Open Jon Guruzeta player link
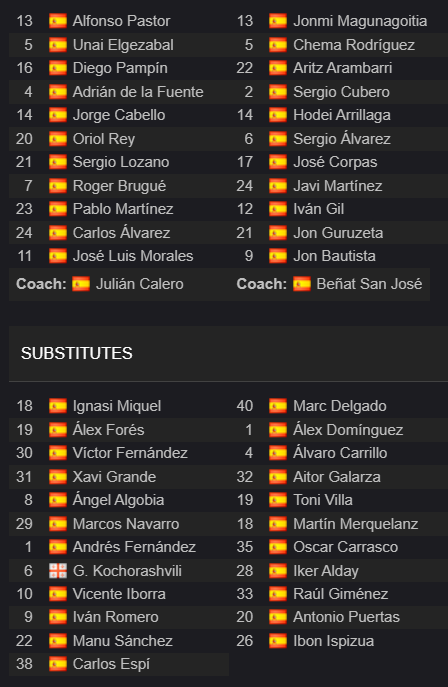Image resolution: width=448 pixels, height=687 pixels. click(x=338, y=233)
